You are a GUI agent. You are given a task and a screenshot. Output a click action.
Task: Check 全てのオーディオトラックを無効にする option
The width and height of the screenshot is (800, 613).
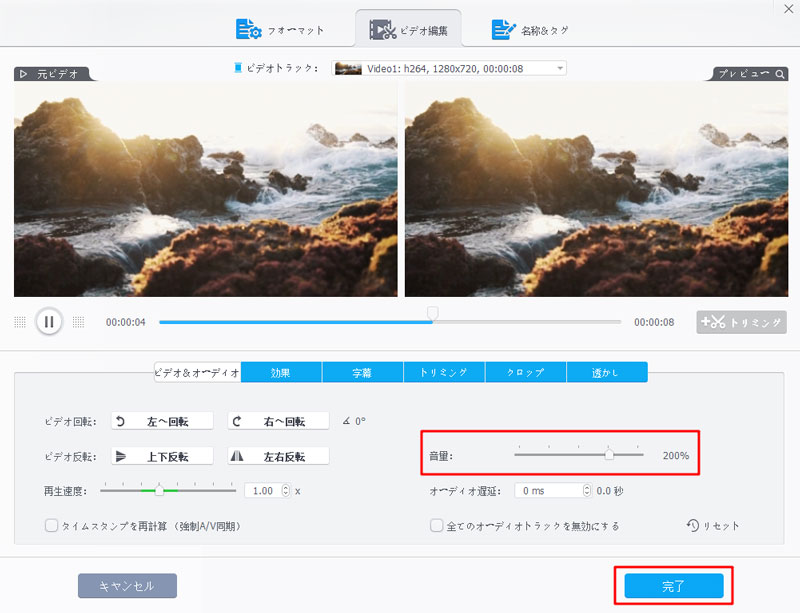436,525
